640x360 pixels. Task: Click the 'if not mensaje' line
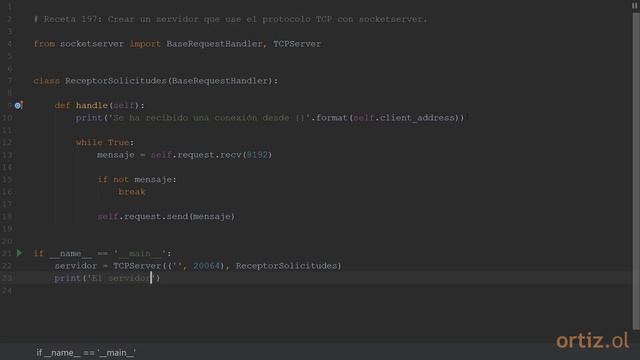[137, 180]
